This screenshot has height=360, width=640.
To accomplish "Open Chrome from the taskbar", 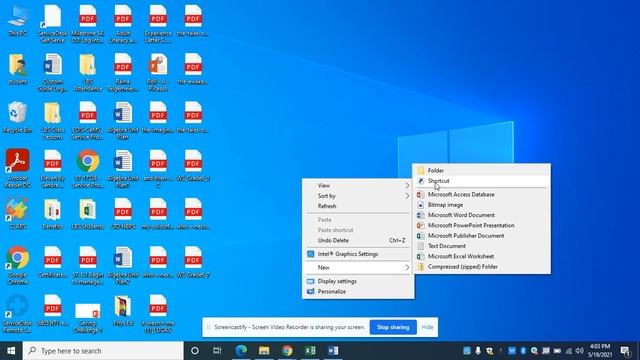I will (287, 351).
